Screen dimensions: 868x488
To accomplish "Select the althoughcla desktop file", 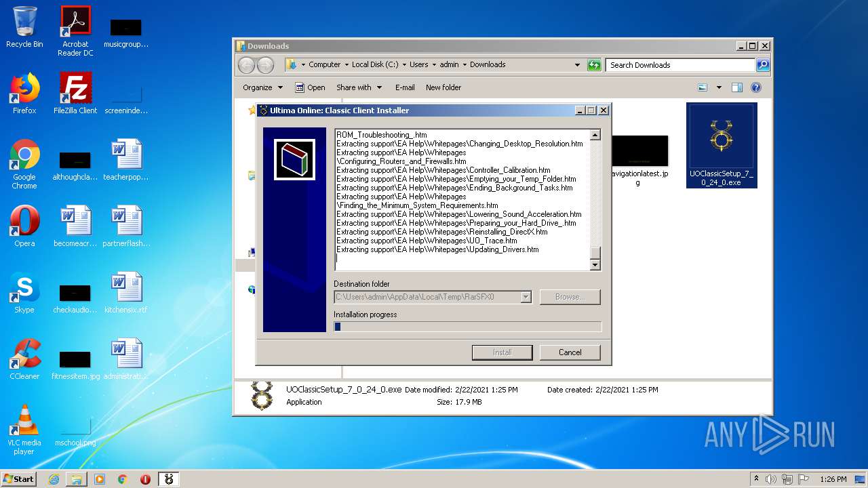I will 75,165.
